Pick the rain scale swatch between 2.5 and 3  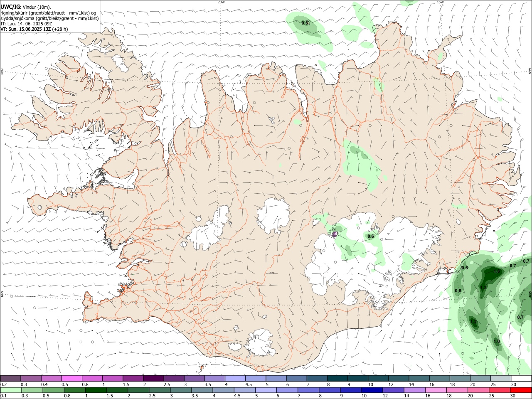point(160,390)
